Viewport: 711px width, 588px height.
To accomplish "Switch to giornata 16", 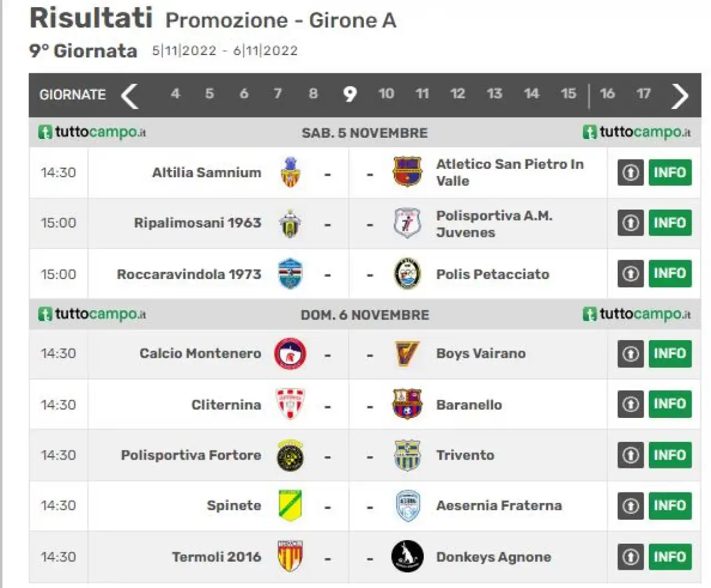I will [x=607, y=94].
